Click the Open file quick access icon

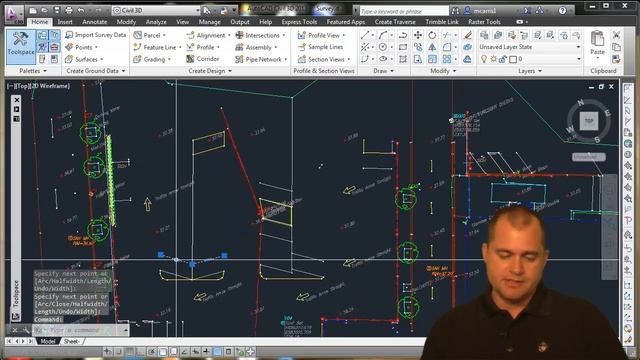(x=45, y=11)
